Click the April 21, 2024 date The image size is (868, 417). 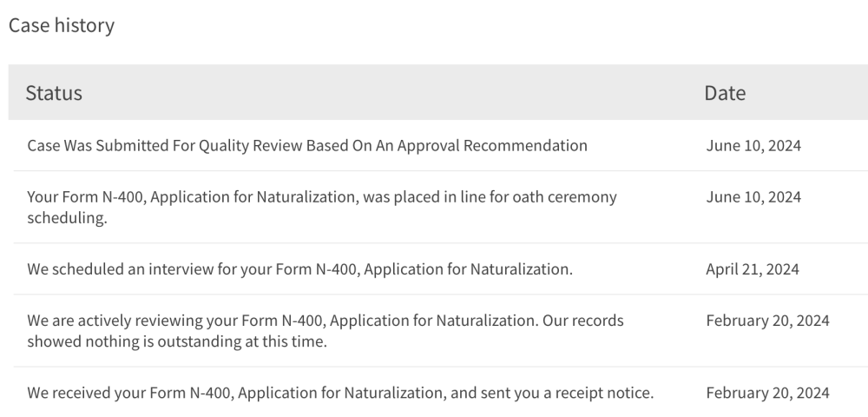click(x=753, y=269)
